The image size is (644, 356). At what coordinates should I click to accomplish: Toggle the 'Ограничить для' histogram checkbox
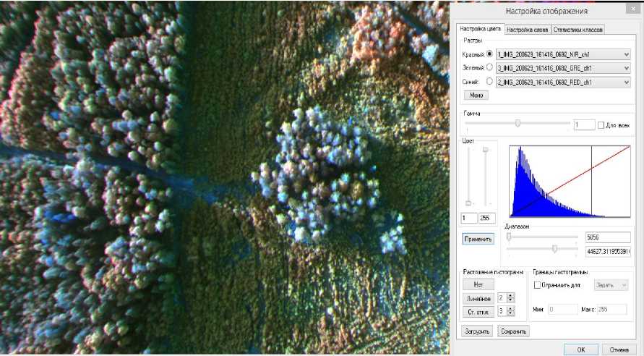(537, 286)
